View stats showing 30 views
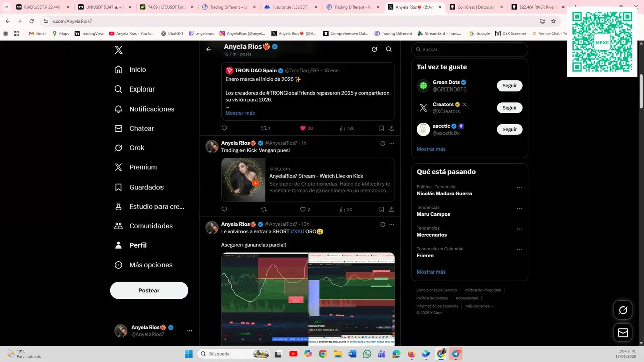Viewport: 644px width, 362px height. [346, 209]
